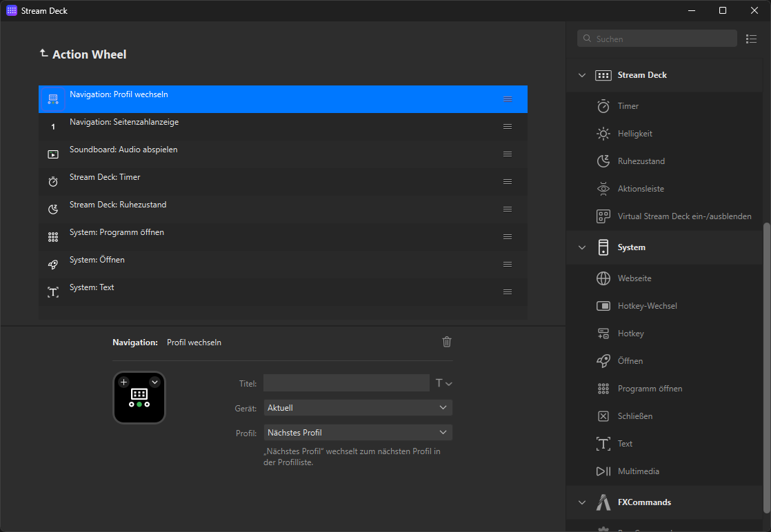Open the Gerät dropdown
This screenshot has height=532, width=771.
(x=357, y=408)
